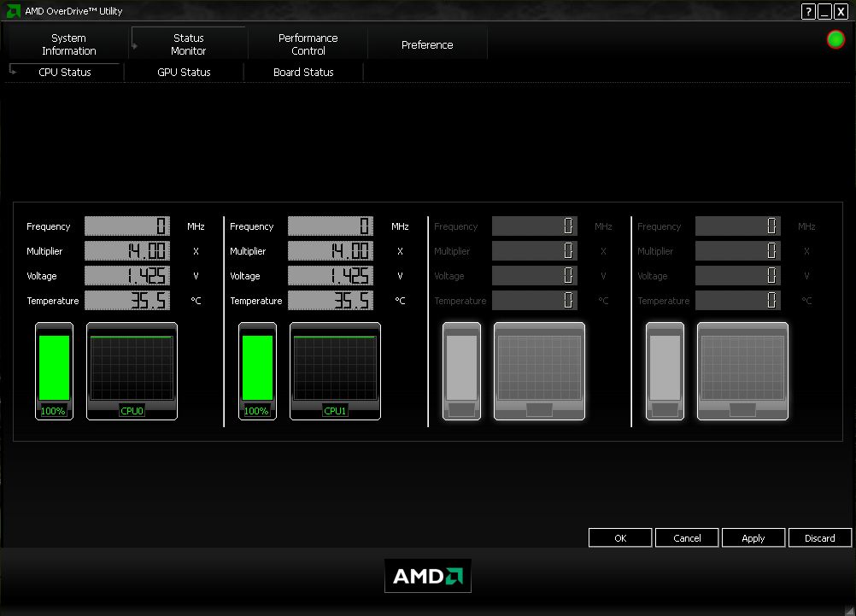Click the Cancel button

point(687,538)
